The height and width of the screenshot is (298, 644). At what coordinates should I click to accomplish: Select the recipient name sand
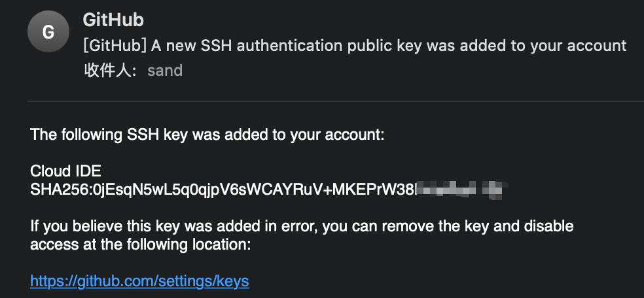(165, 71)
